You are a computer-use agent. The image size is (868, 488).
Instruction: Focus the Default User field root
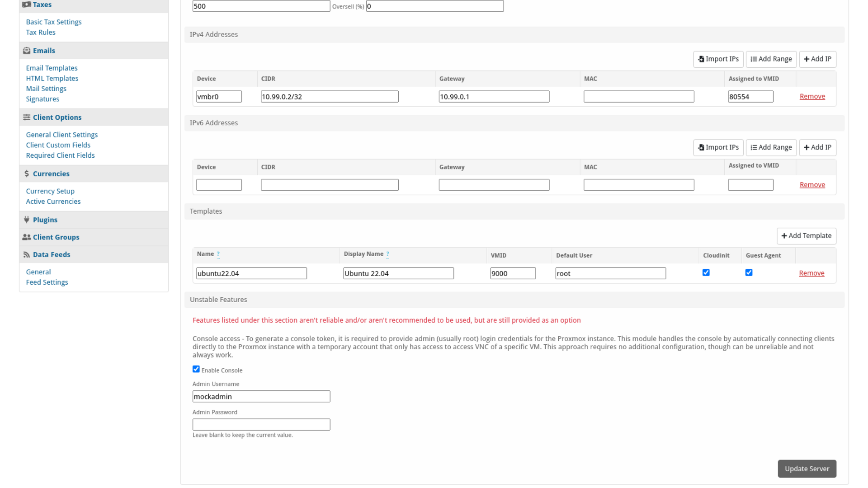tap(611, 273)
